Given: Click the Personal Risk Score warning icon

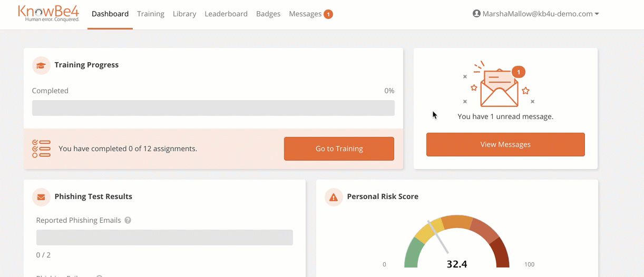Looking at the screenshot, I should (334, 197).
